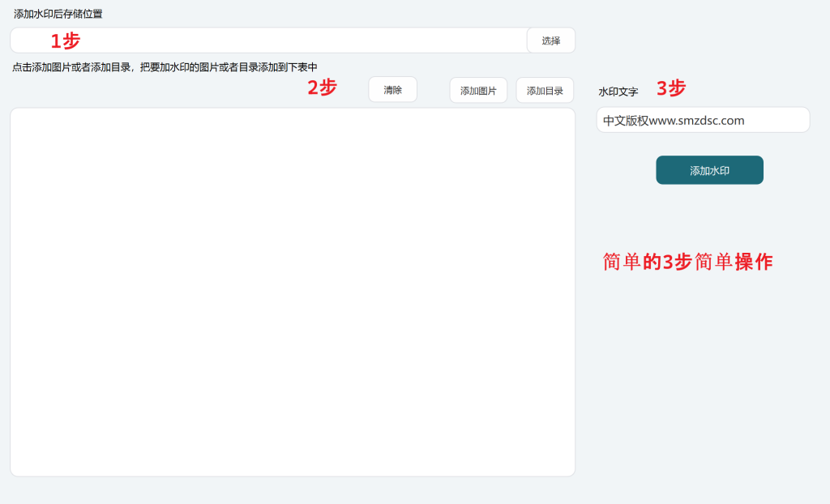Click the red 3步 marker beside 水印文字
This screenshot has height=504, width=830.
click(670, 88)
